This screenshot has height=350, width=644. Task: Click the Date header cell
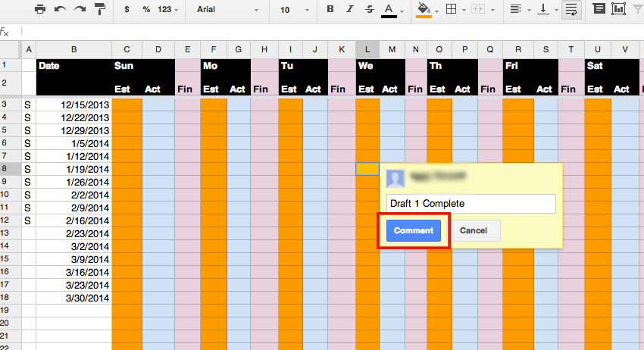[74, 66]
